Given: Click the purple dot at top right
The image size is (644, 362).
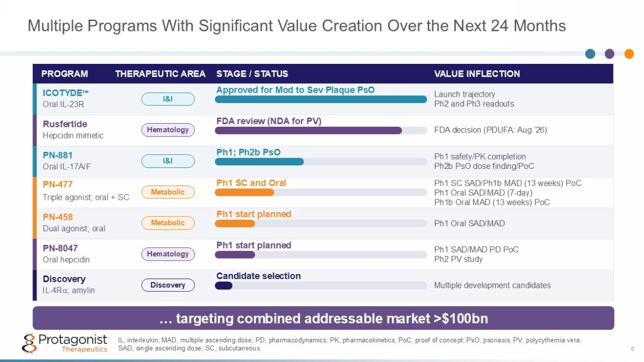Looking at the screenshot, I should coord(609,54).
